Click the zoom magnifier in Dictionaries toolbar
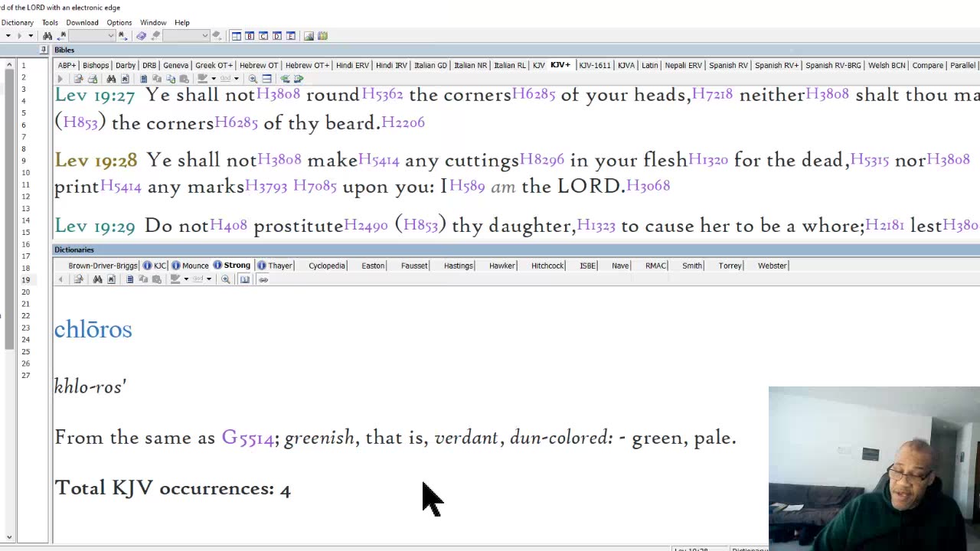 pyautogui.click(x=226, y=279)
